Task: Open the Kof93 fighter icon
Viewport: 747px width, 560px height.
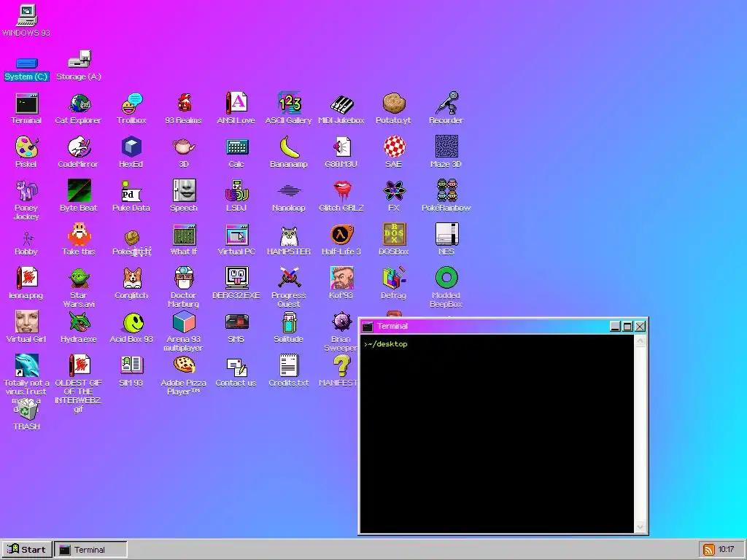Action: (341, 279)
